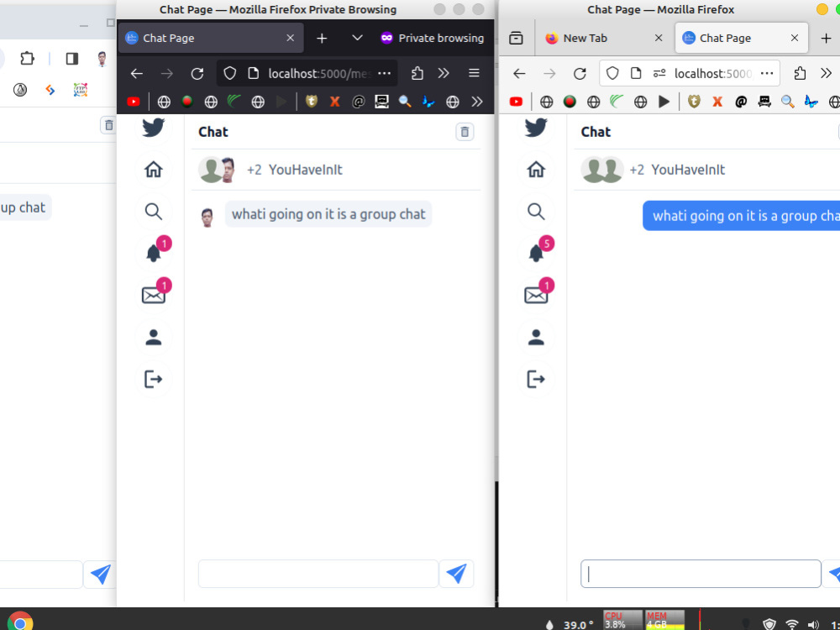Click logout icon in right Firefox window sidebar
This screenshot has width=840, height=630.
(536, 379)
